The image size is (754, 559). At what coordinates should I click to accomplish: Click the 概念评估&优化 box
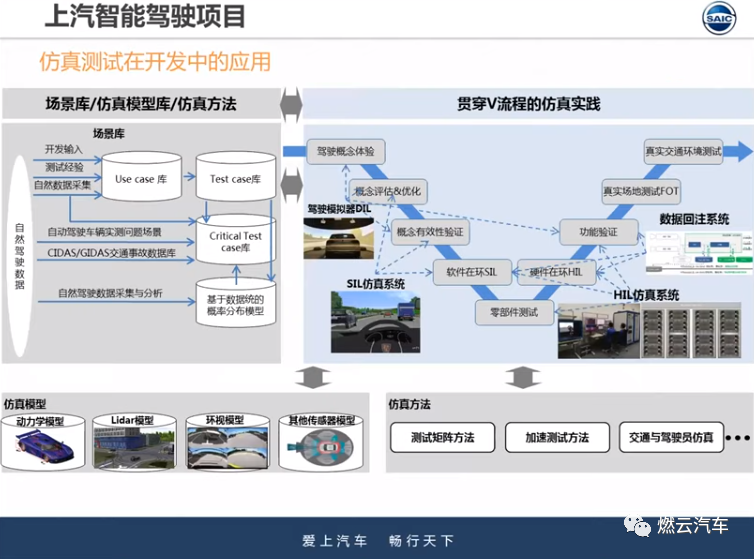click(388, 191)
